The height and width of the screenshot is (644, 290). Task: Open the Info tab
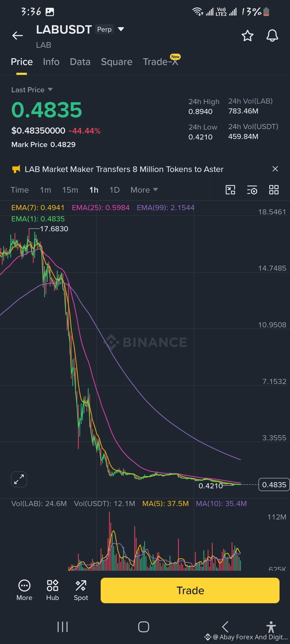[x=51, y=62]
